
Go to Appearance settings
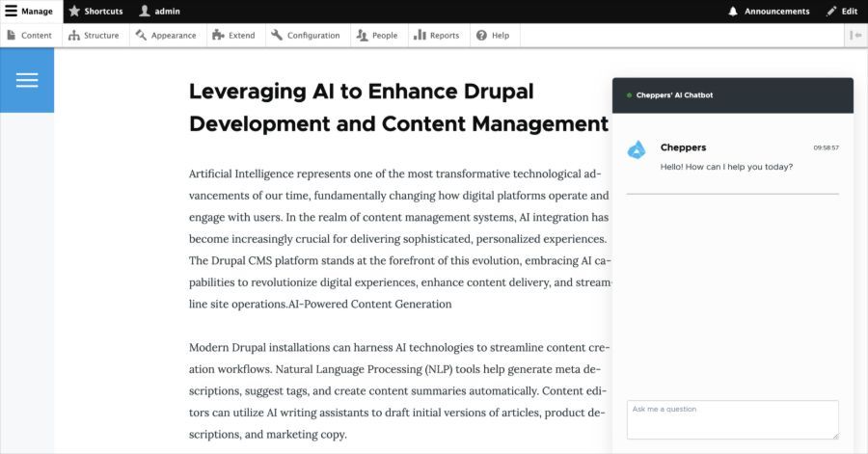click(x=166, y=36)
